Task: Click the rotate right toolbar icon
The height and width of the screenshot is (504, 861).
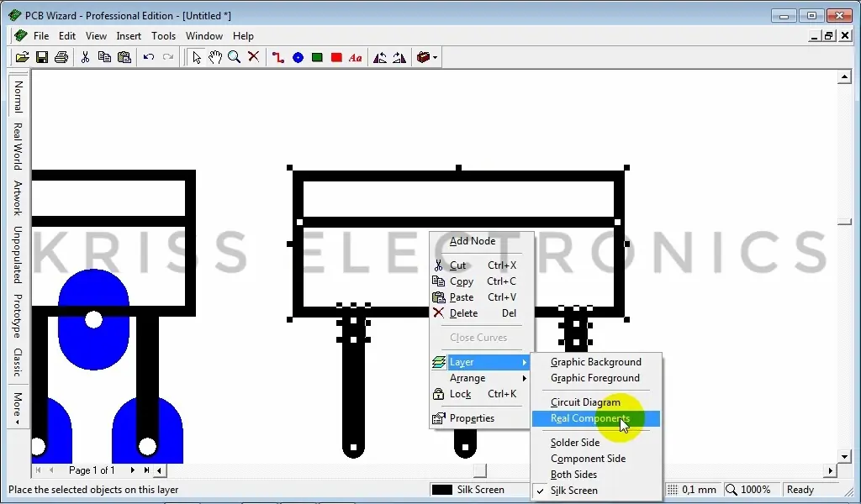Action: click(x=399, y=57)
